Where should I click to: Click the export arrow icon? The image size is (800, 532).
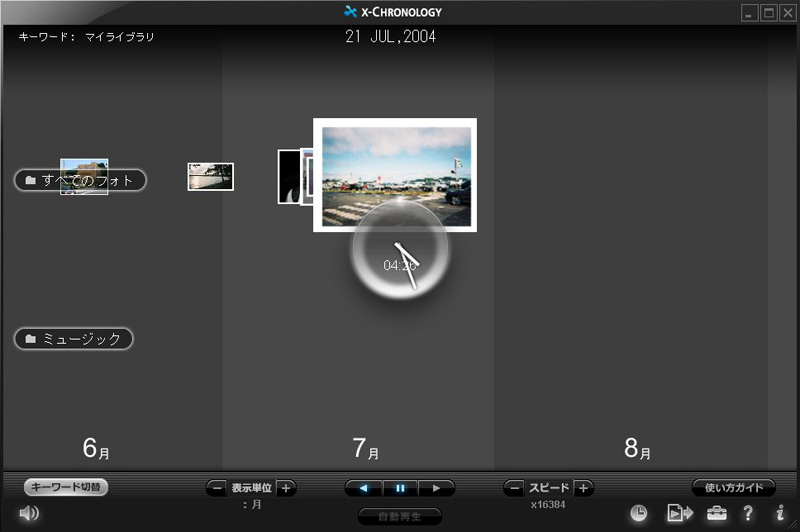(x=680, y=514)
